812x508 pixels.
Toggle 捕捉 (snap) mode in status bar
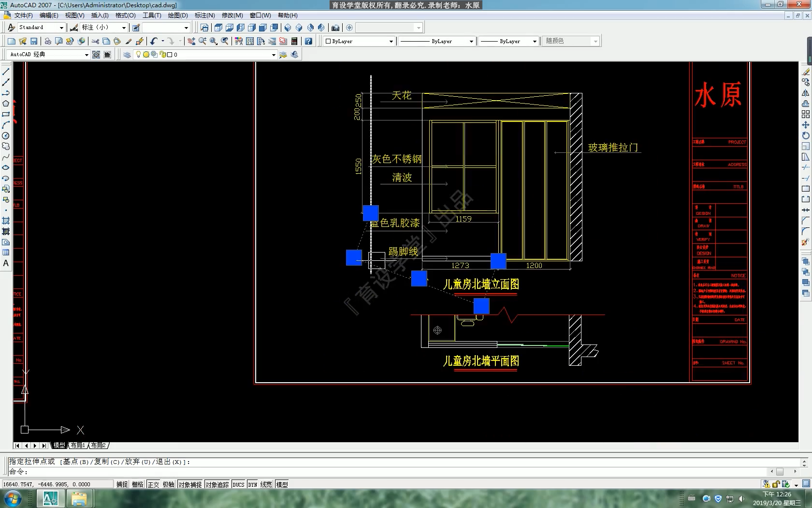[x=122, y=484]
